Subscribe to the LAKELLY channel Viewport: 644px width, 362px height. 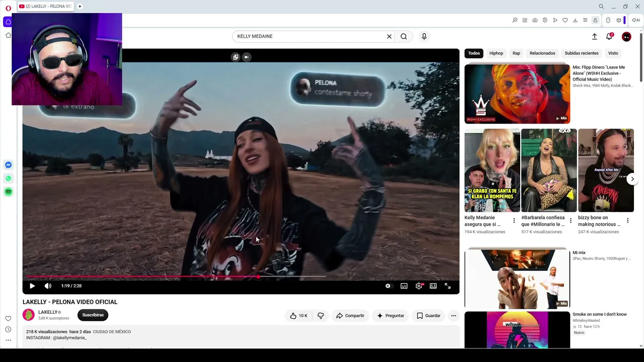pos(93,315)
